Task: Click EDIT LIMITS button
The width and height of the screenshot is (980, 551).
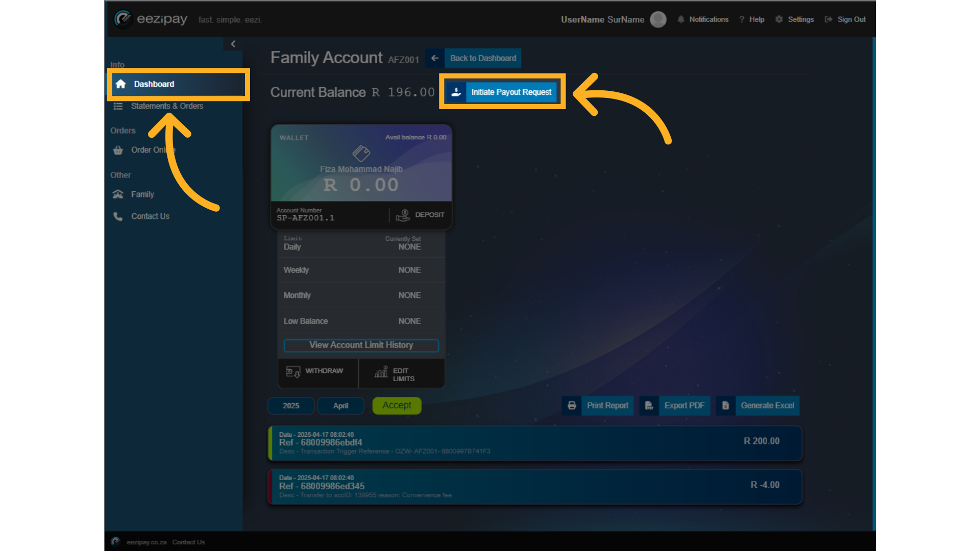Action: coord(402,373)
